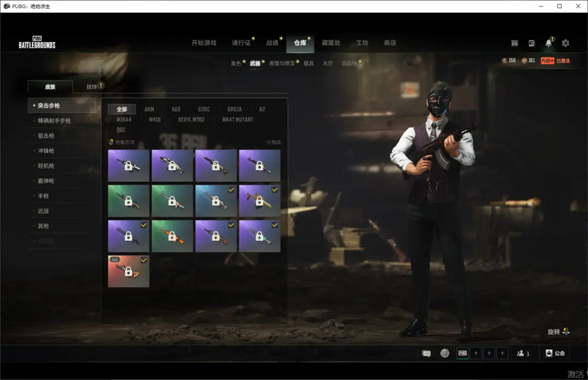The image size is (588, 380).
Task: Click the 已激活 PLUS status text
Action: pyautogui.click(x=563, y=61)
